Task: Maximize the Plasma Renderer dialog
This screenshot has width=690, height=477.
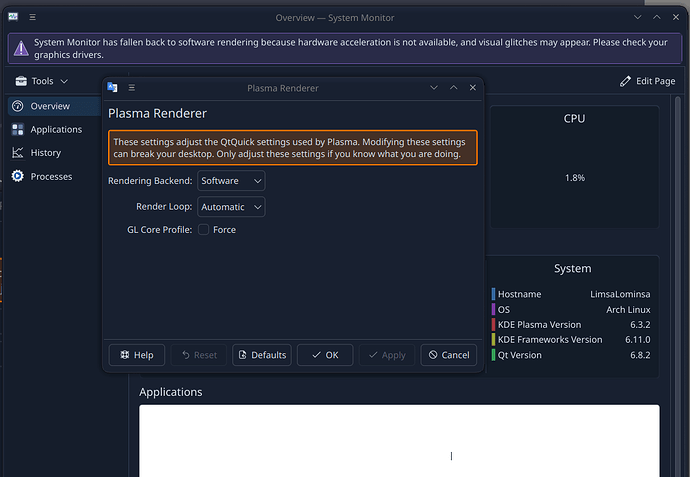Action: pyautogui.click(x=453, y=88)
